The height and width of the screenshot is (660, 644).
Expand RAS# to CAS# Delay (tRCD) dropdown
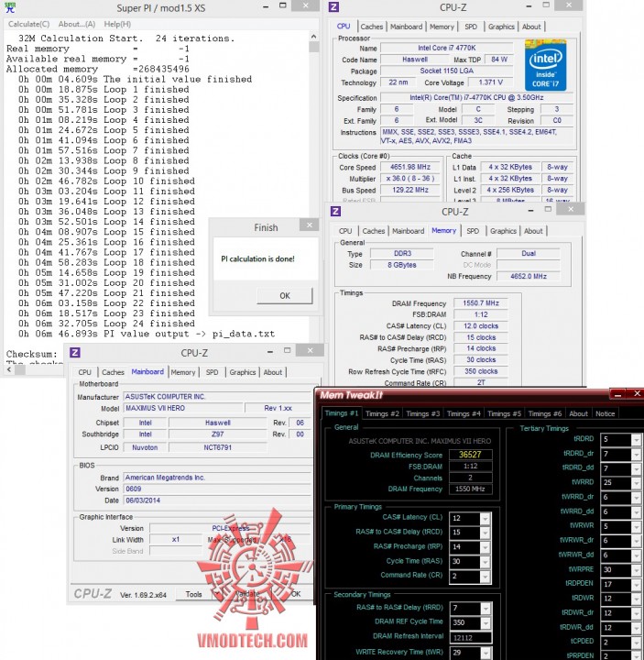485,533
